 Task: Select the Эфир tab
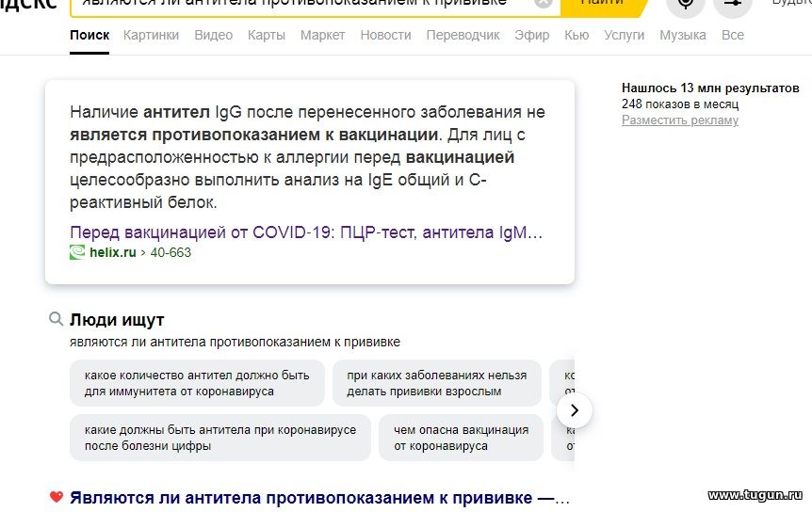(x=532, y=35)
